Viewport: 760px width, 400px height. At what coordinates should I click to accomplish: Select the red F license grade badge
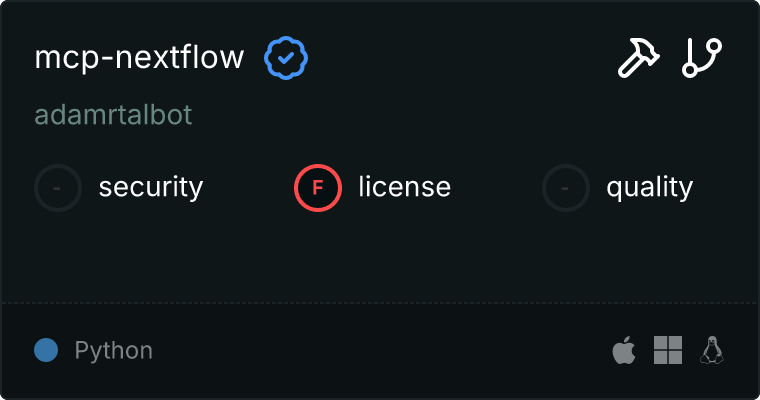tap(318, 187)
